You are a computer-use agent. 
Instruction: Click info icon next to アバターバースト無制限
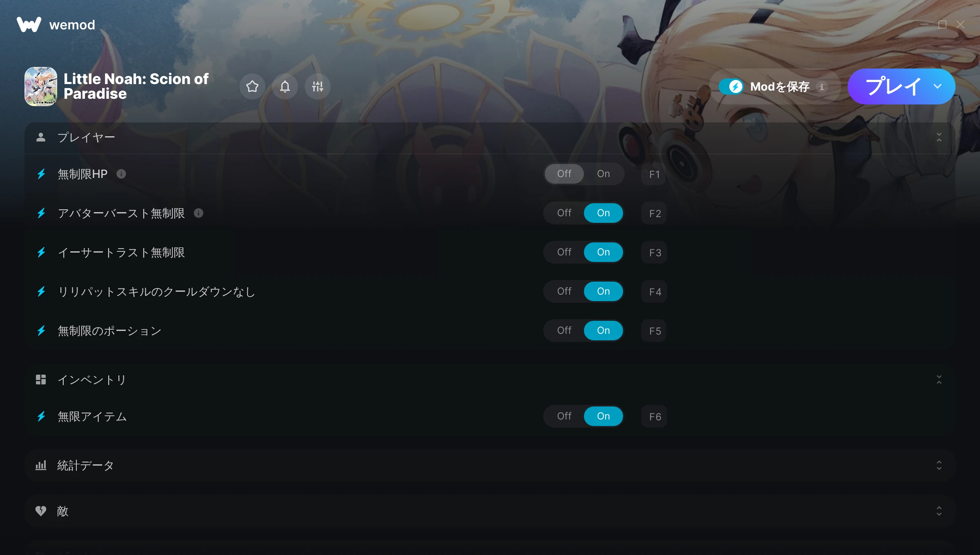coord(198,213)
